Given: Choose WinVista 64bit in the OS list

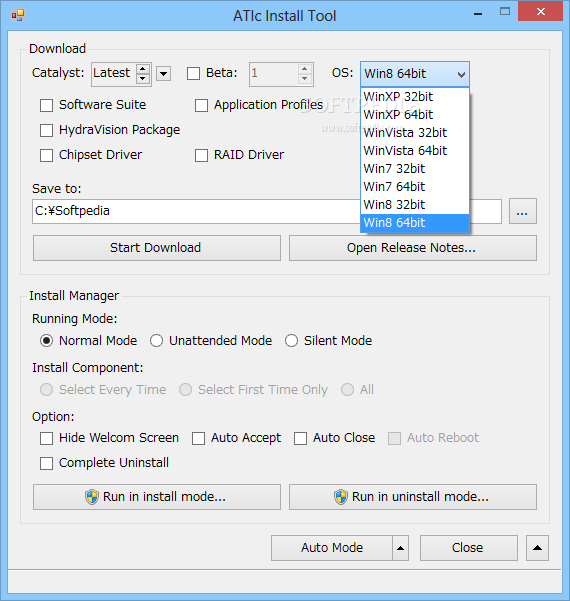Looking at the screenshot, I should click(415, 151).
